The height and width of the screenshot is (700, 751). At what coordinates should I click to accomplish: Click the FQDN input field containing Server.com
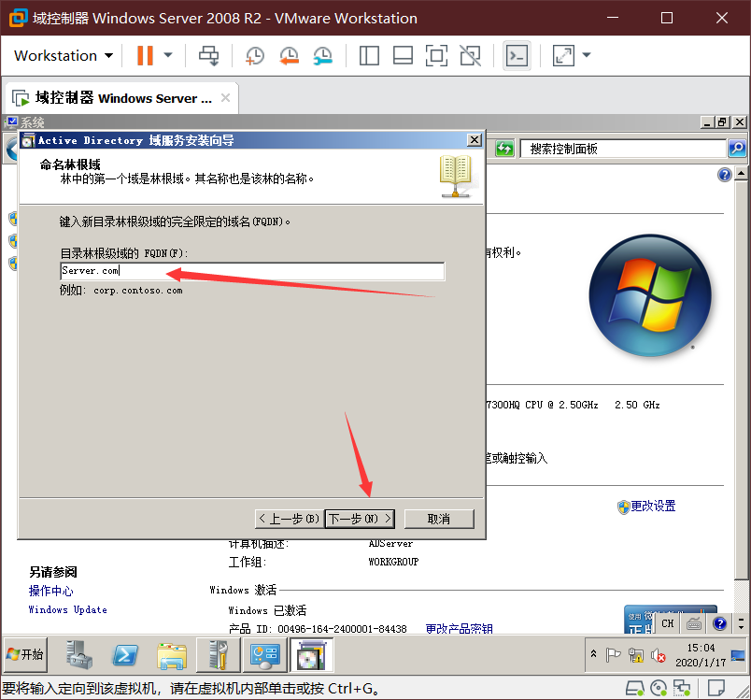tap(252, 271)
